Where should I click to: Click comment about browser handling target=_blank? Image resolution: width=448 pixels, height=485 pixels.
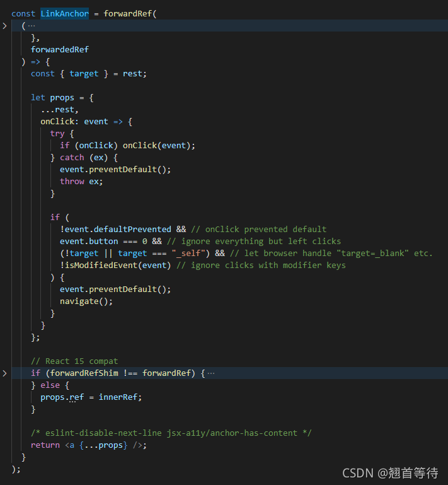tap(331, 254)
